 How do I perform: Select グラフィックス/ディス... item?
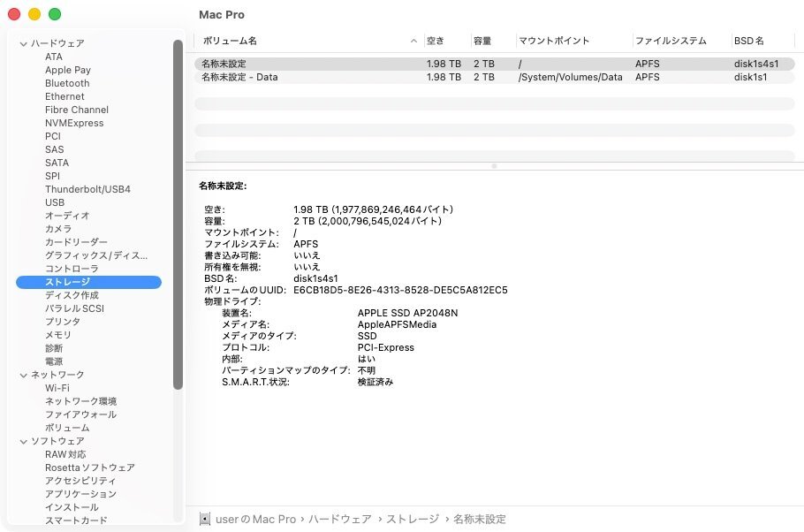tap(96, 255)
